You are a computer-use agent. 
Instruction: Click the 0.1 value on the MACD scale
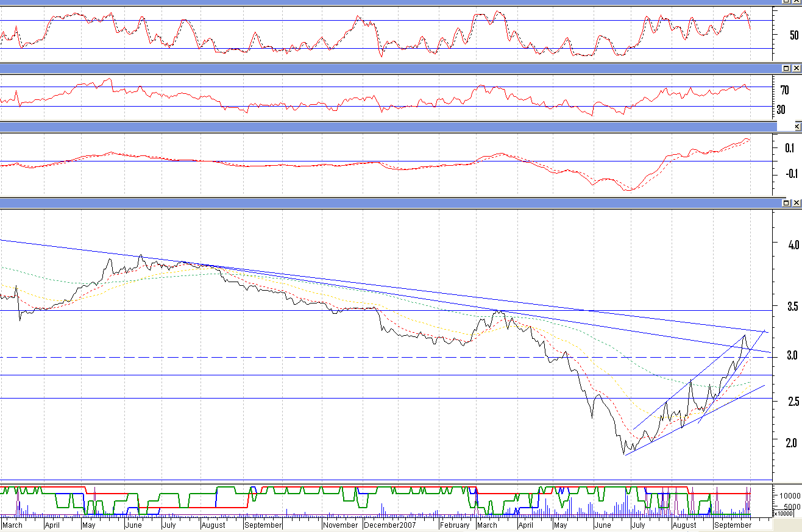(x=790, y=148)
